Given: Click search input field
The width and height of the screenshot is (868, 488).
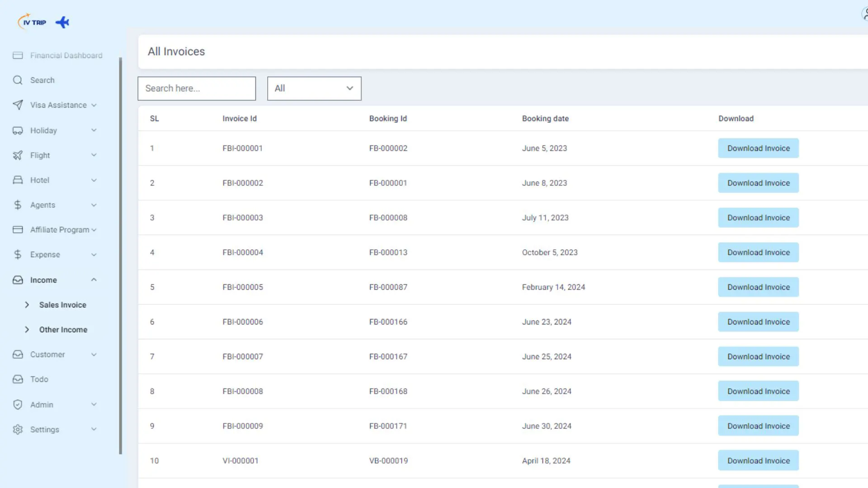Looking at the screenshot, I should (x=196, y=88).
